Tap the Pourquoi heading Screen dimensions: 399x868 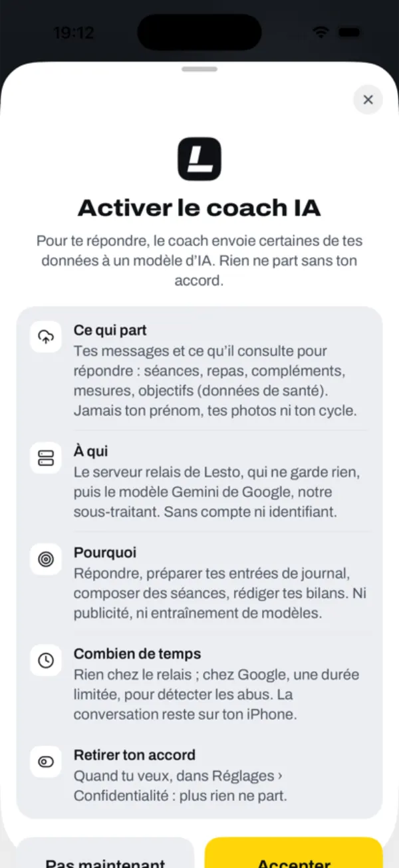coord(105,553)
